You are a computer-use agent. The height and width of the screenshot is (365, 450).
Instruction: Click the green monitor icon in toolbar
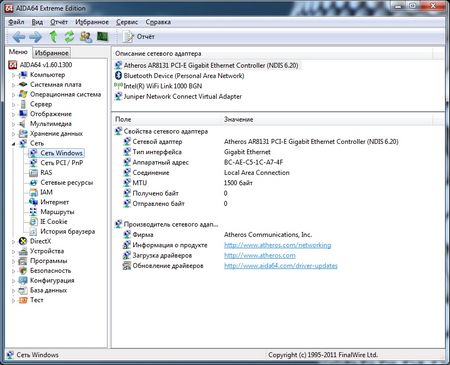[102, 36]
